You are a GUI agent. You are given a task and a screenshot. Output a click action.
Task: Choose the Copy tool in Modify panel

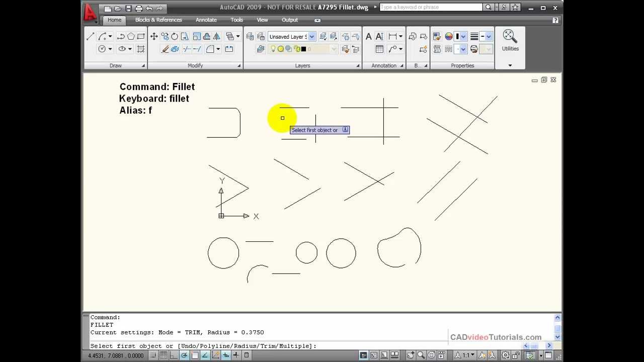[165, 36]
